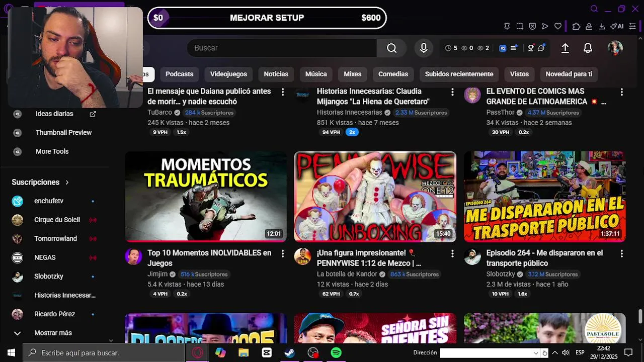Open Spotify from the taskbar

click(336, 353)
